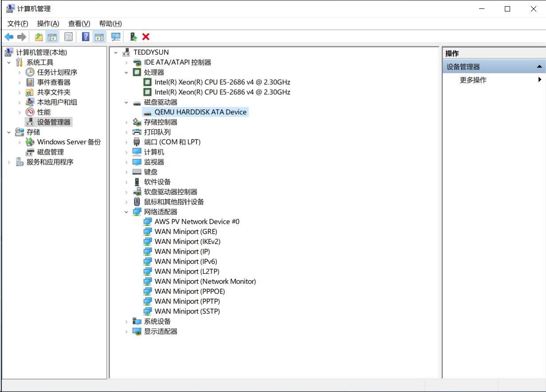Select the 存储 tree item
Viewport: 546px width, 392px height.
coord(33,132)
